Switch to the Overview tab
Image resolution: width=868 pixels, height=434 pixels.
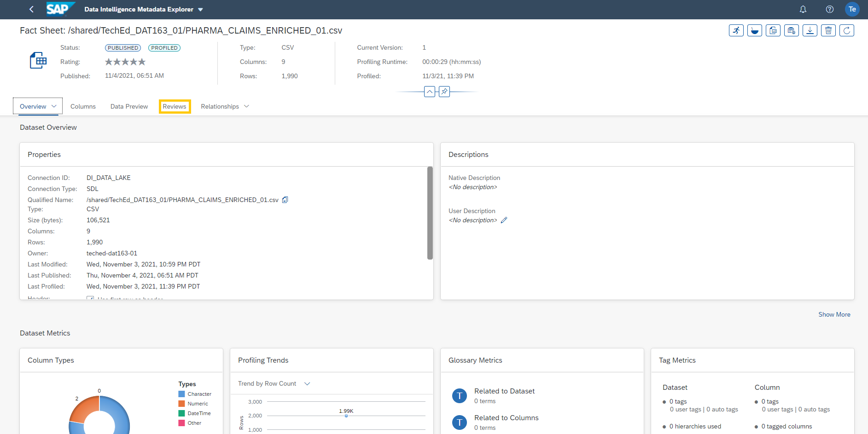[33, 106]
